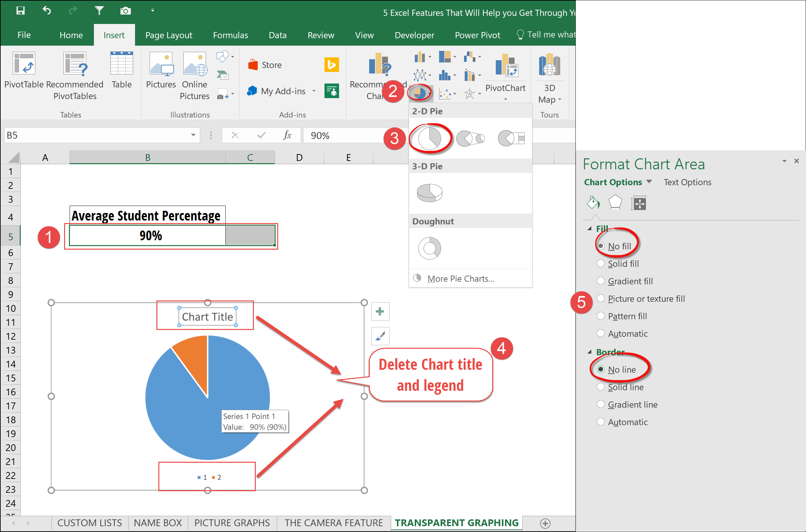Click the Save icon in quick access toolbar
The height and width of the screenshot is (532, 806).
click(x=20, y=10)
